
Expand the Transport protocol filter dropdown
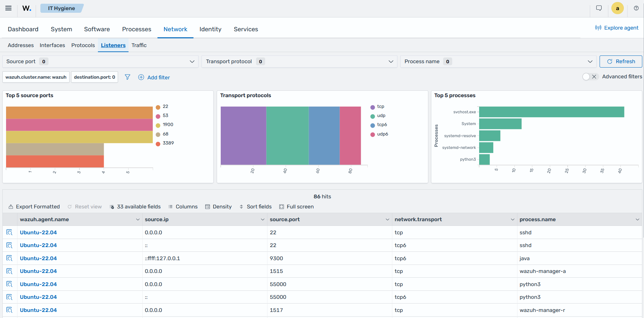click(x=299, y=62)
